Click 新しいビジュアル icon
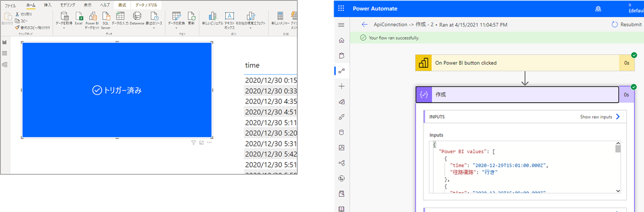This screenshot has height=212, width=644. pyautogui.click(x=213, y=16)
